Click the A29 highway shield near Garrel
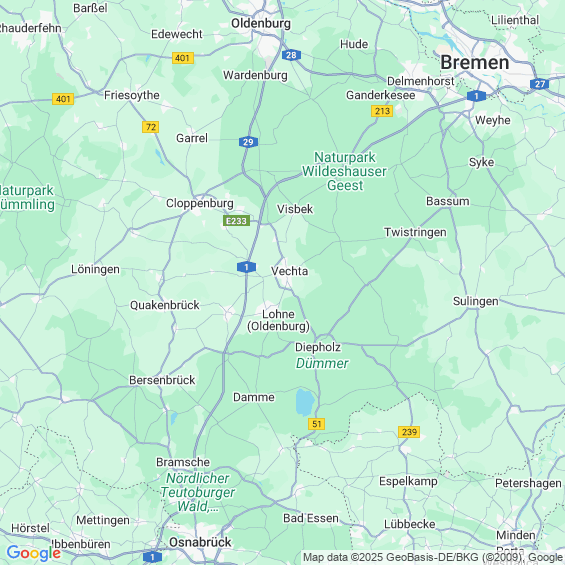The image size is (565, 565). point(248,142)
